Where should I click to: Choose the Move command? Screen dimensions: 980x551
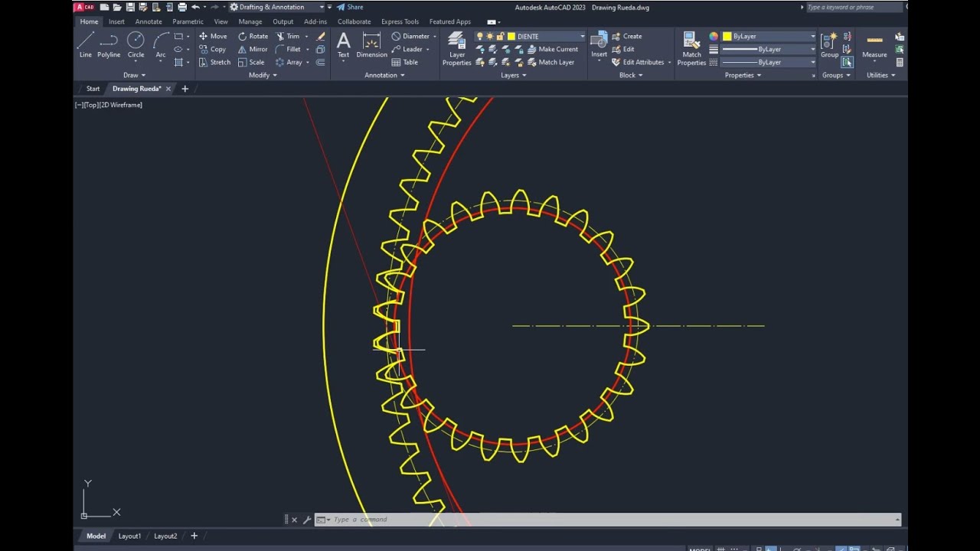tap(213, 36)
